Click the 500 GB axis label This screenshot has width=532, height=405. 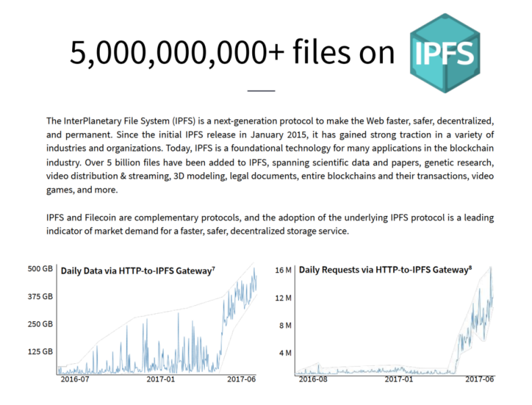[40, 269]
